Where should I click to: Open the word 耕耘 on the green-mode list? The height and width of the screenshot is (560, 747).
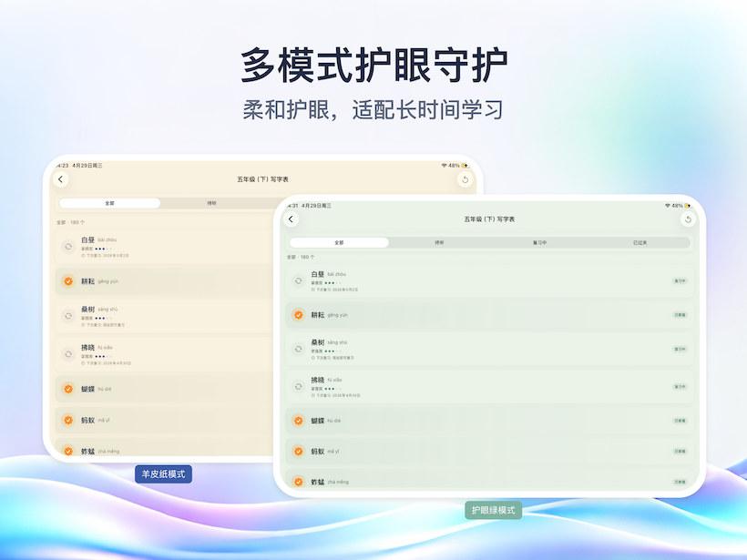tap(318, 315)
